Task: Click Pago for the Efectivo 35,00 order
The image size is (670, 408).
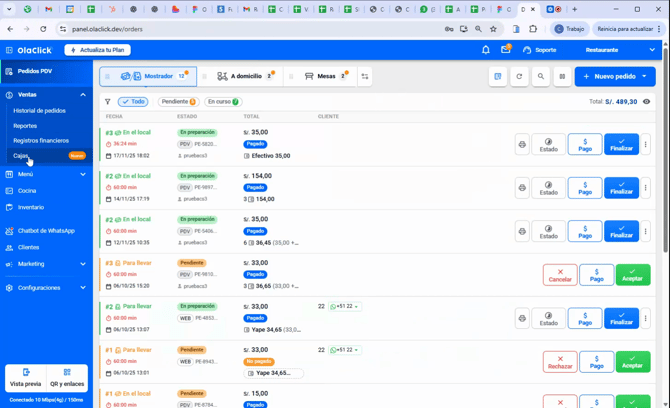Action: coord(585,144)
